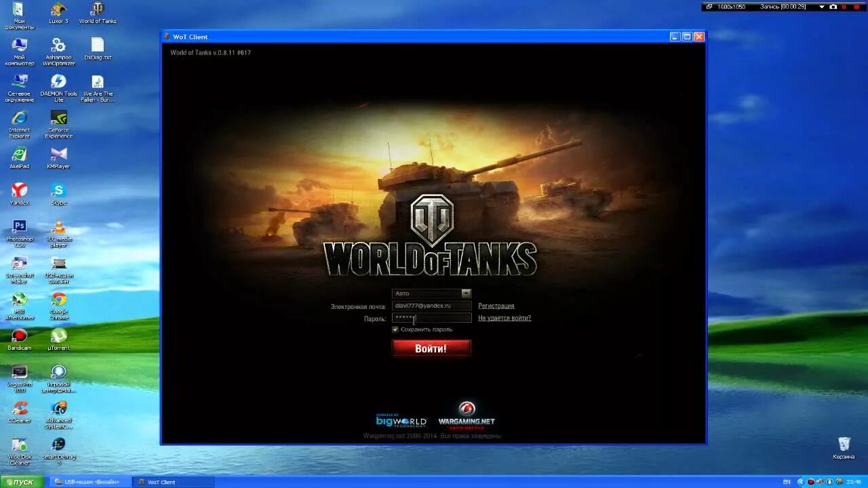Click the Не удается войти? link
The height and width of the screenshot is (488, 868).
(x=505, y=318)
